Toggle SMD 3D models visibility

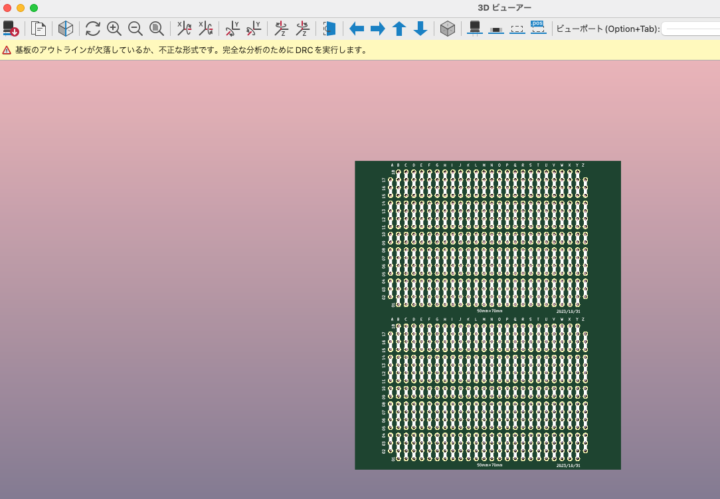tap(496, 29)
